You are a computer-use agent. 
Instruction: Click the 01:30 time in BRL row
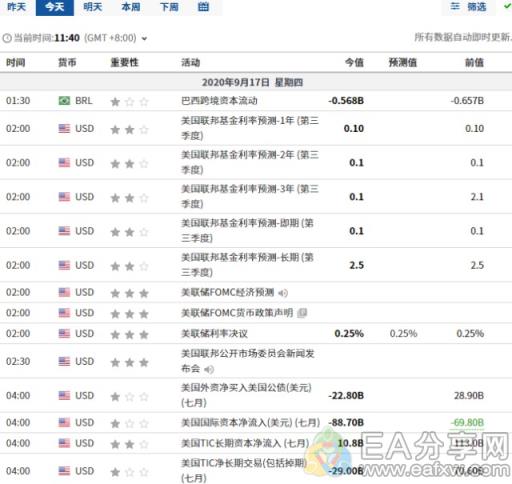[18, 100]
